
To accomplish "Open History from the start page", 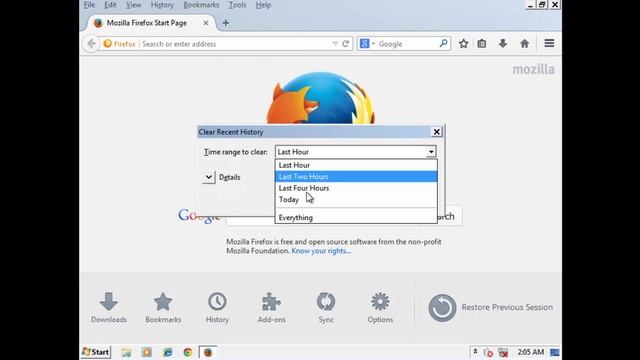I will 217,308.
